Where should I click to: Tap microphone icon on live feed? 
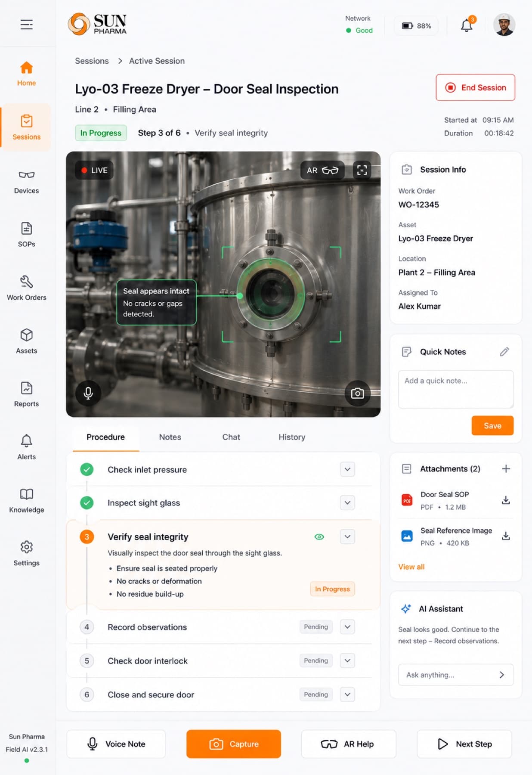click(x=88, y=393)
